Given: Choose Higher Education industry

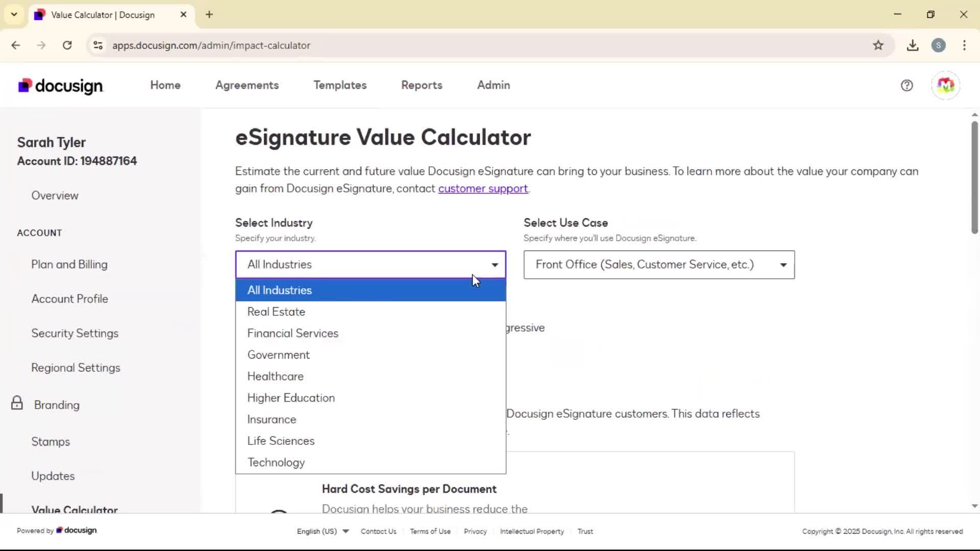Looking at the screenshot, I should [x=371, y=397].
